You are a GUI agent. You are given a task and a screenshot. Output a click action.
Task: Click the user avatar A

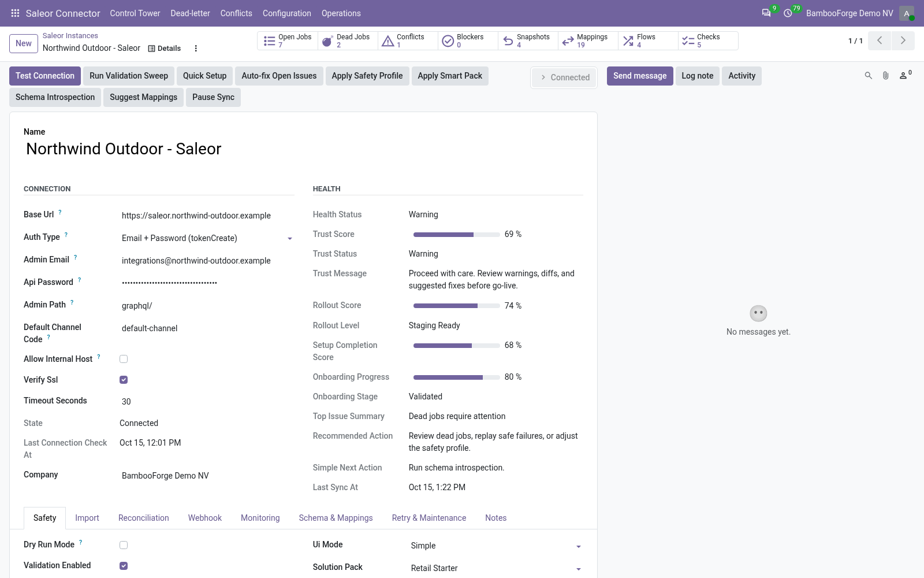click(x=907, y=13)
